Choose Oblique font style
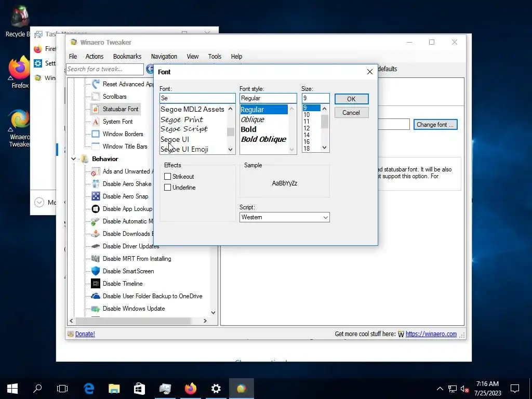The height and width of the screenshot is (399, 532). click(252, 119)
